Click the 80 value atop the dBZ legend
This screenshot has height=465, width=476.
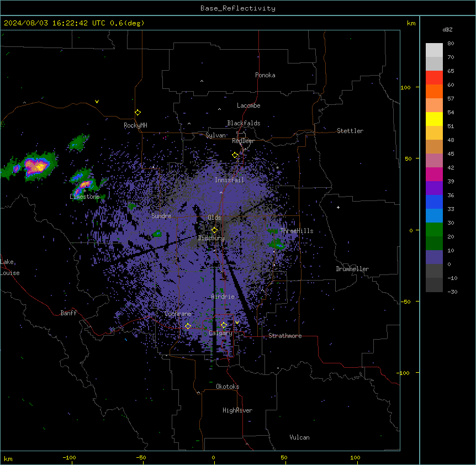point(451,44)
